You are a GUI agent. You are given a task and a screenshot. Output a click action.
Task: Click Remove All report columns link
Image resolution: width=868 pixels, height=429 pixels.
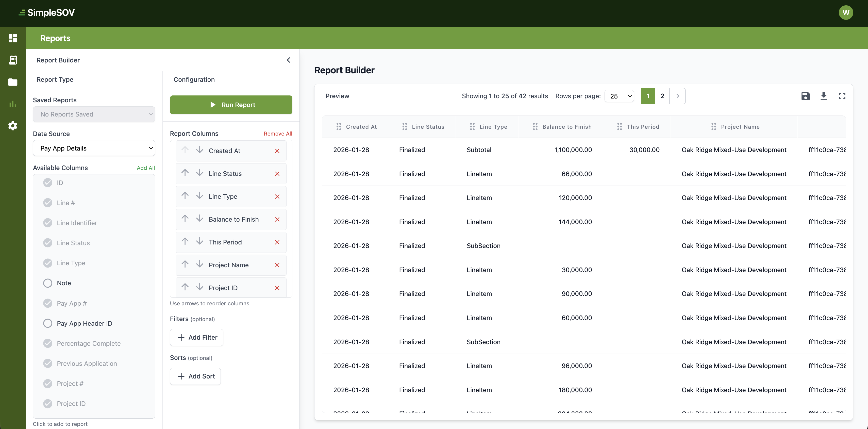pos(277,134)
